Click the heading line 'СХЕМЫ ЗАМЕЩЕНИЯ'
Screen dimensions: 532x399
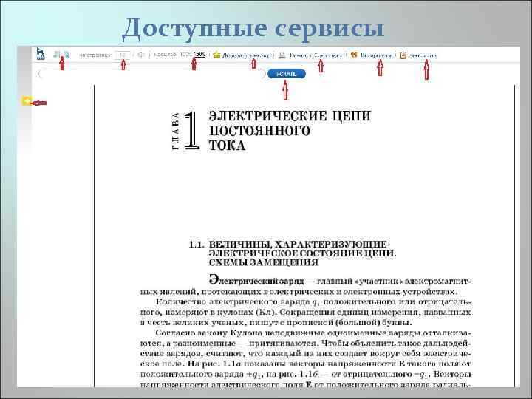[264, 262]
